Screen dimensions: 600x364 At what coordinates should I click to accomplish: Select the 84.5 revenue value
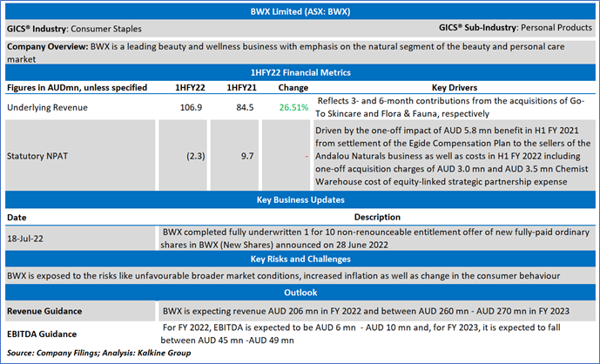245,108
